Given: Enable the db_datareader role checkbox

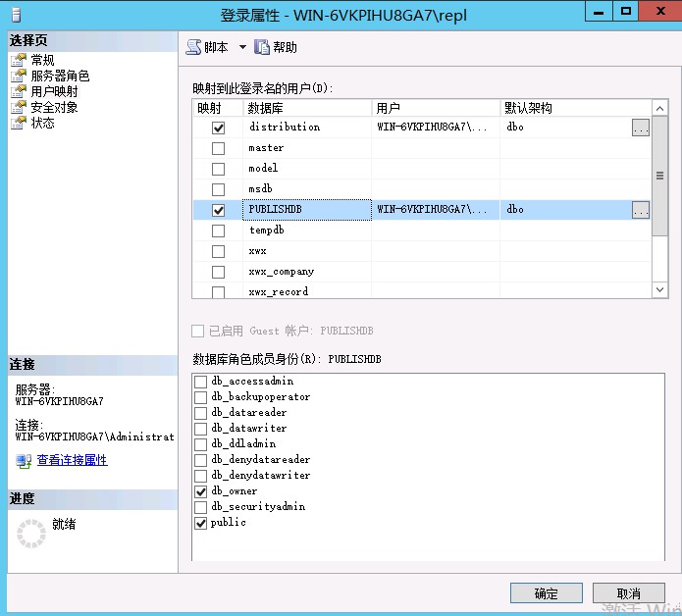Looking at the screenshot, I should (x=201, y=413).
